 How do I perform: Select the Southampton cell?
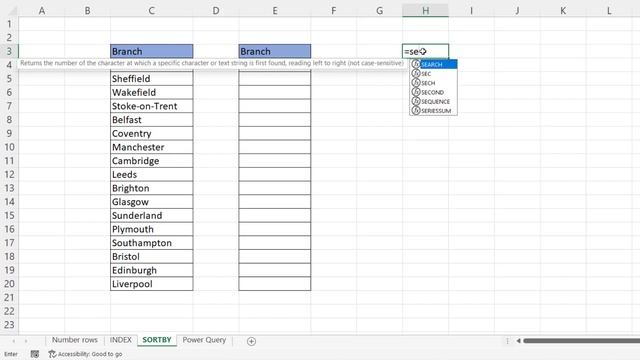point(151,243)
